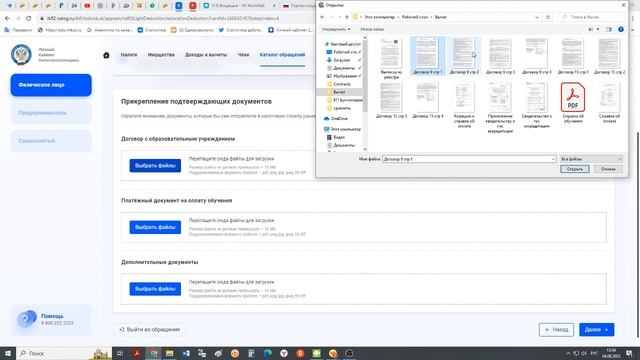
Task: Click the Далее button
Action: click(x=596, y=329)
